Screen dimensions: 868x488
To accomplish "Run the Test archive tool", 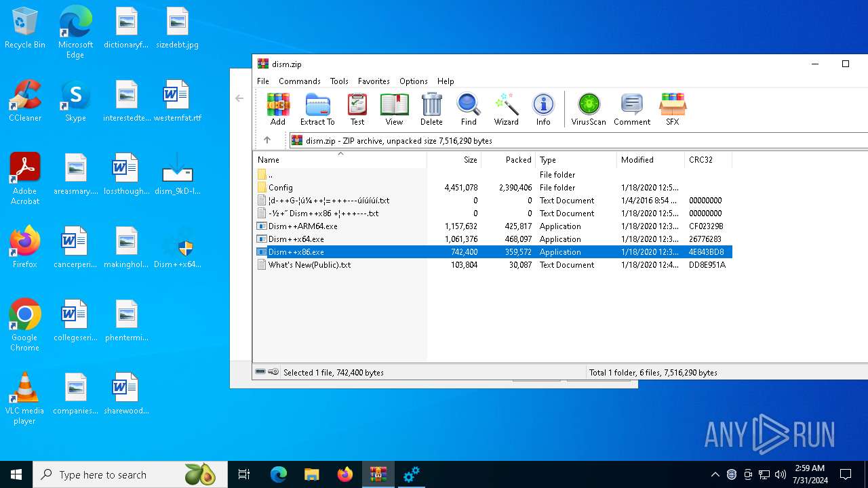I will click(357, 109).
